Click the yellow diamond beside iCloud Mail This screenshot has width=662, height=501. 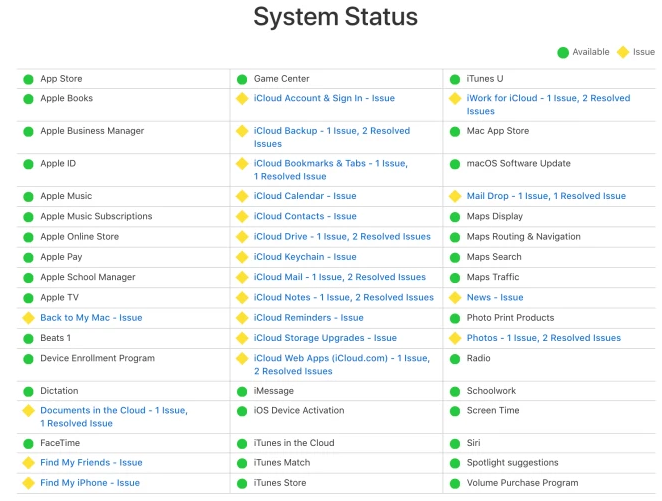(x=242, y=277)
